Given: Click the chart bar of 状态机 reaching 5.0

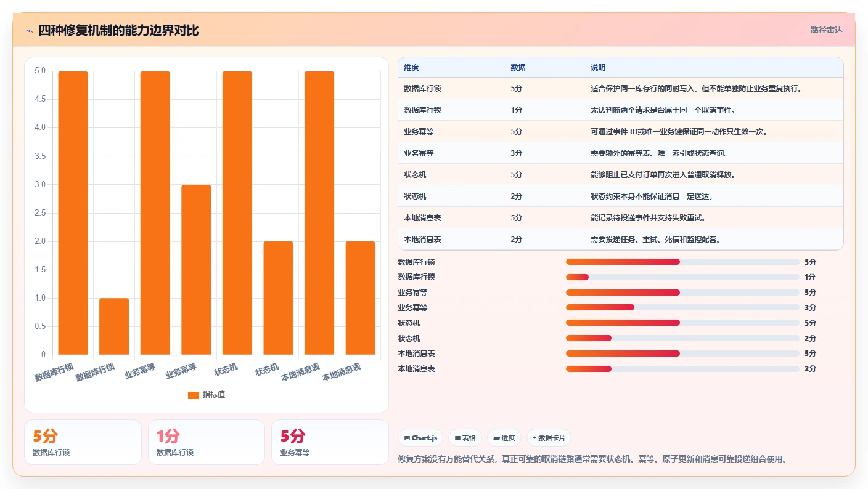Looking at the screenshot, I should click(237, 213).
